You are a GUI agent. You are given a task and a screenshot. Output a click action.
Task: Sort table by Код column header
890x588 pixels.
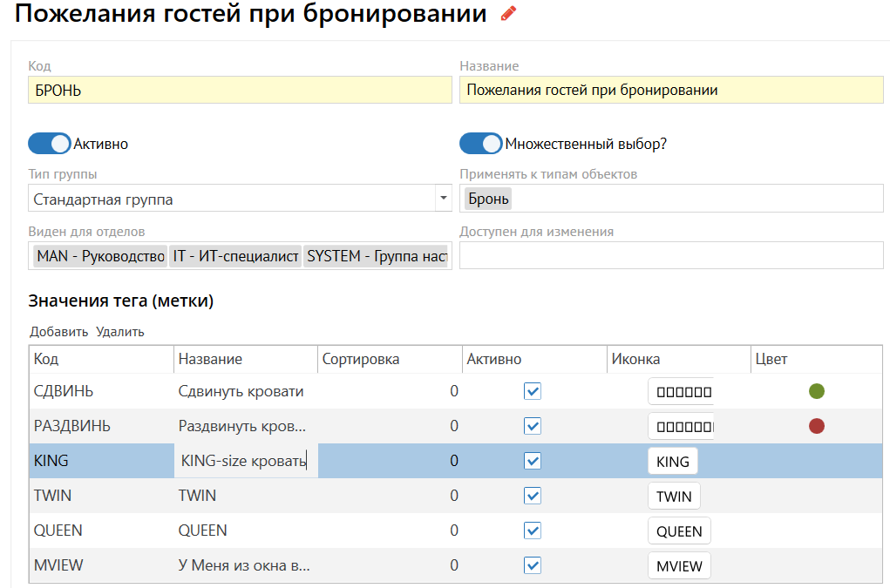[46, 359]
